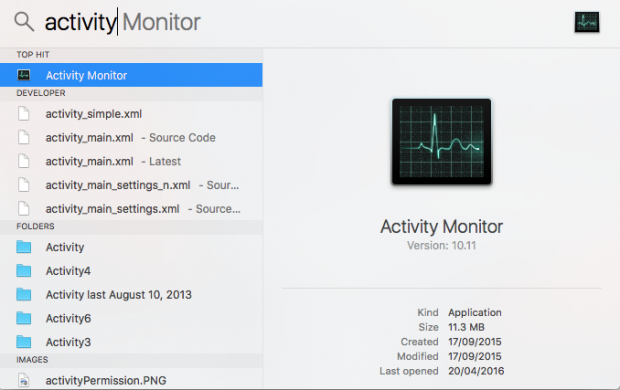
Task: Click the file icon for activity_main_settings_n.xml
Action: click(x=24, y=185)
